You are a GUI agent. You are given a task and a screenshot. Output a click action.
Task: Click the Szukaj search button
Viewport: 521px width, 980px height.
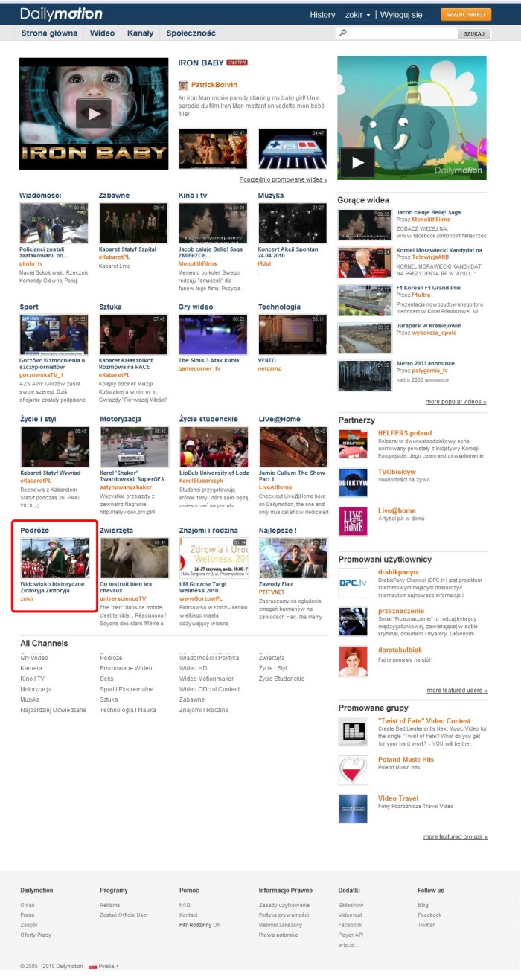473,34
